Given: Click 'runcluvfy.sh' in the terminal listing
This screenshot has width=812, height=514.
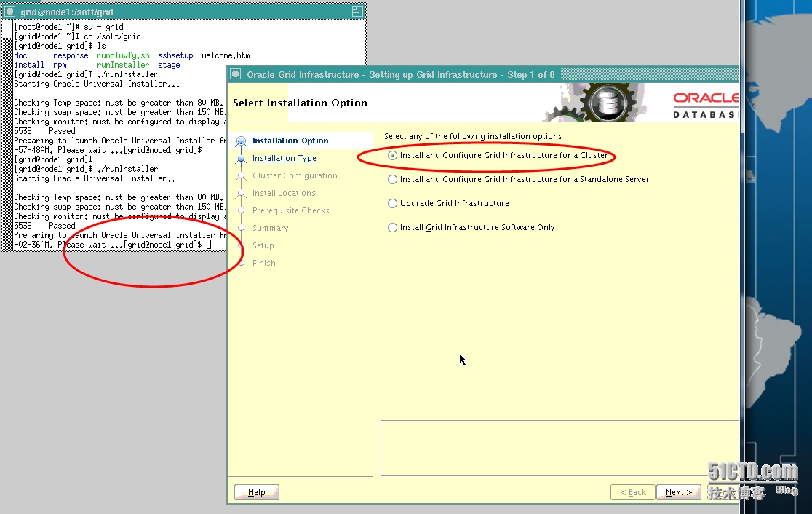Looking at the screenshot, I should click(123, 55).
